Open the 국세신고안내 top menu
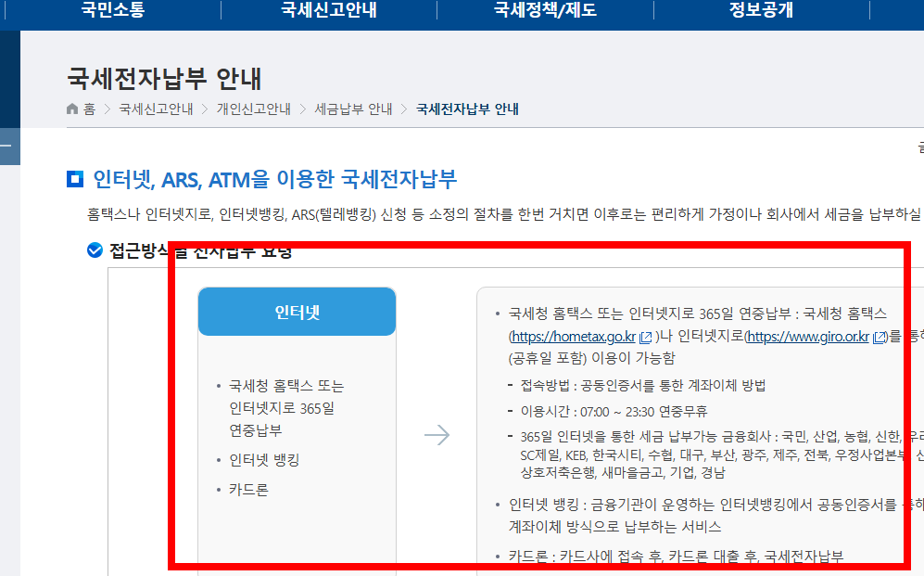924x576 pixels. tap(329, 9)
